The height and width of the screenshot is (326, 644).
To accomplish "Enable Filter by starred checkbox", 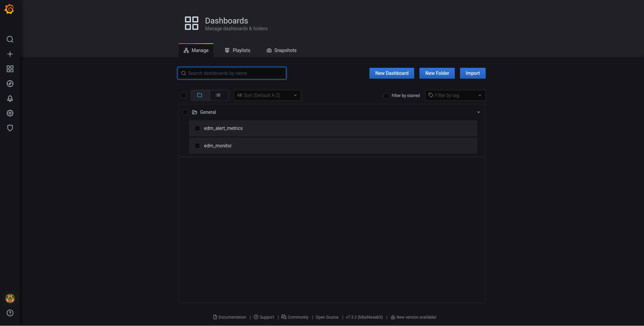I will pyautogui.click(x=386, y=96).
